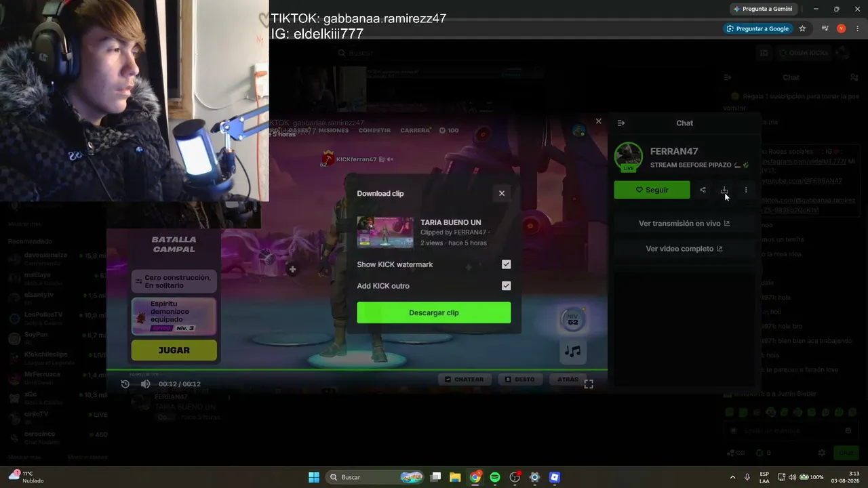Toggle the Add KICK outro checkbox
The image size is (868, 488).
[506, 286]
